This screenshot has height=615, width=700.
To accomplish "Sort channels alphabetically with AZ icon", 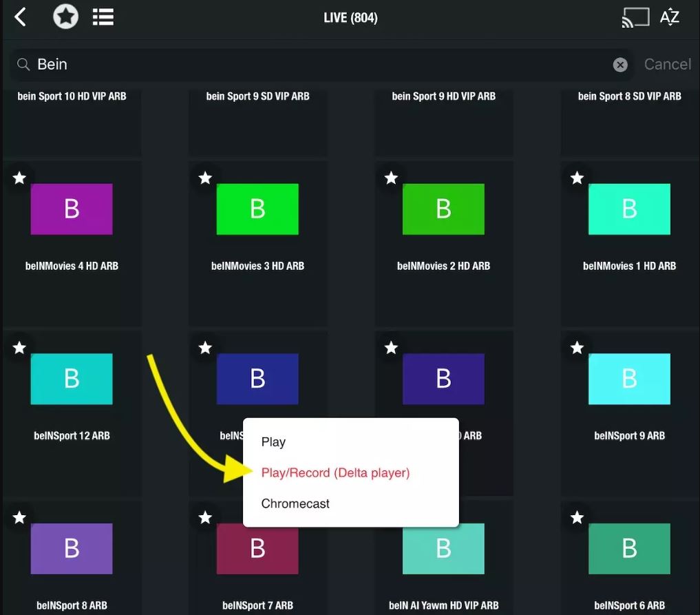I will 670,18.
